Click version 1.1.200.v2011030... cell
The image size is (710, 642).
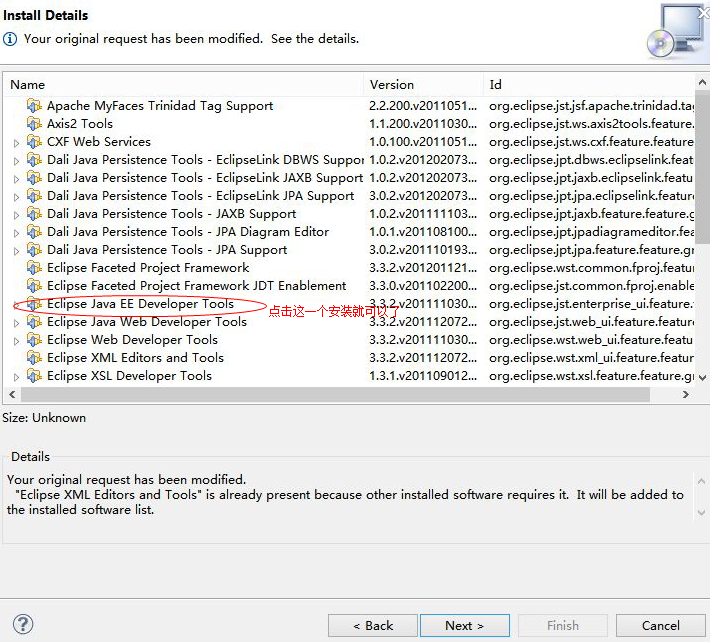(423, 124)
